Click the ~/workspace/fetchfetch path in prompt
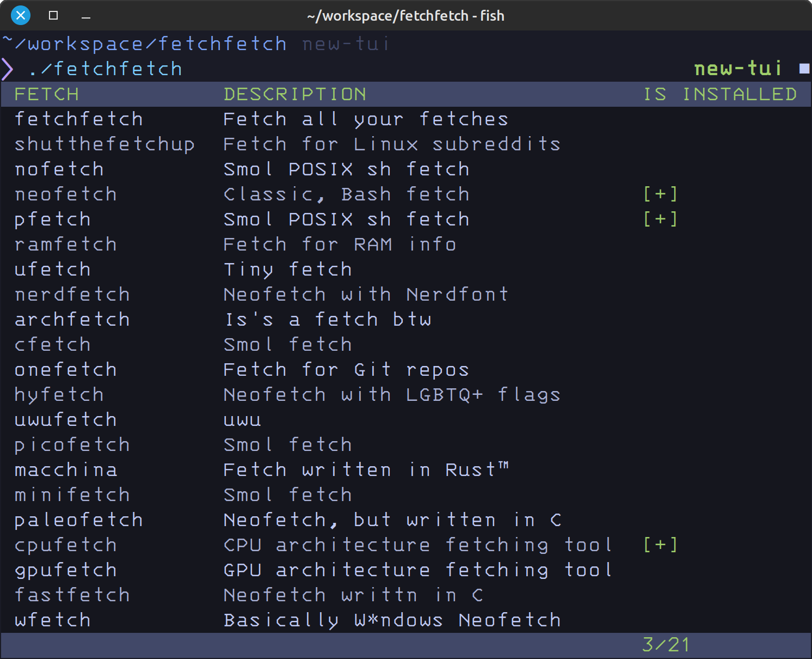Viewport: 812px width, 659px height. coord(144,44)
